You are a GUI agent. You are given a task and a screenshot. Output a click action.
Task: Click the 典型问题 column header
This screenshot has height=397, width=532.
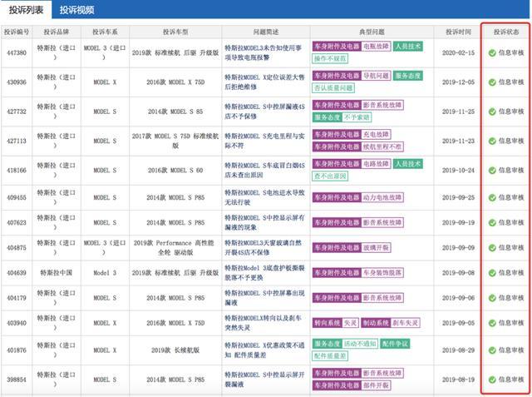click(x=372, y=32)
